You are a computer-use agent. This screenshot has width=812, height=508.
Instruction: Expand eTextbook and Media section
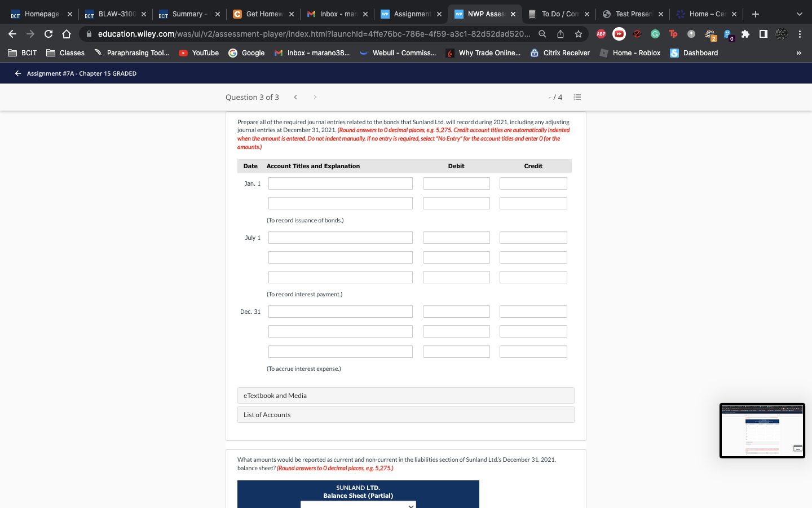[406, 396]
